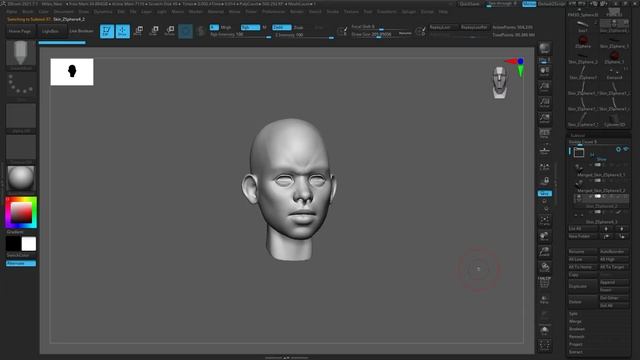Open the Brush menu
Screen dimensions: 640x360
click(28, 12)
